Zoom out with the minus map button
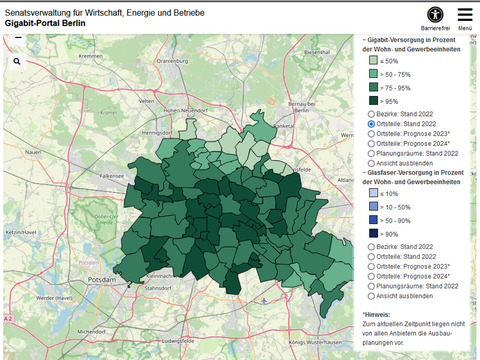Screen dimensions: 480x360 point(18,38)
